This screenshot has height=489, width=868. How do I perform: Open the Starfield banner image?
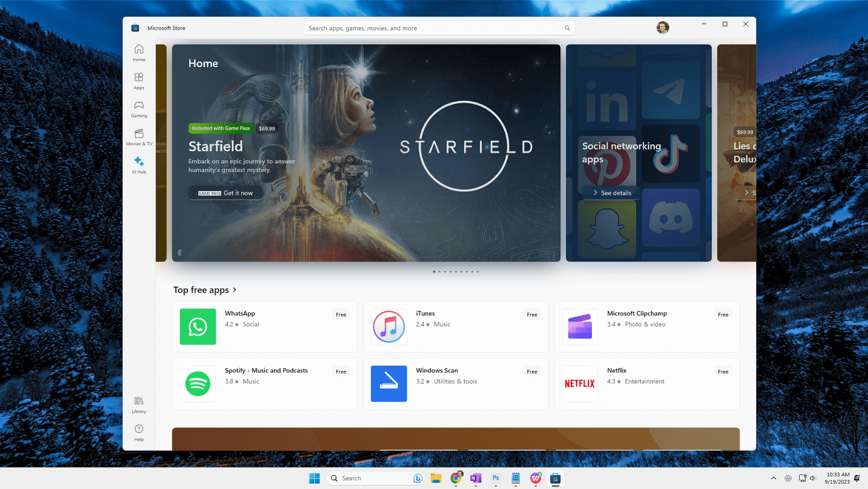(366, 153)
